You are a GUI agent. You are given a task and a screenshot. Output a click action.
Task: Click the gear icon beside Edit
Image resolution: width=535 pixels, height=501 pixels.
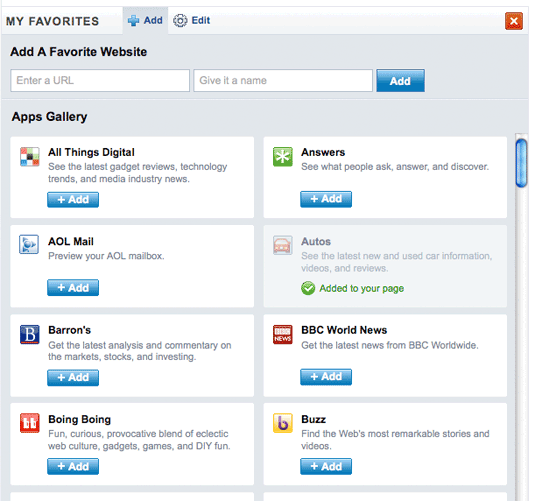(x=180, y=21)
